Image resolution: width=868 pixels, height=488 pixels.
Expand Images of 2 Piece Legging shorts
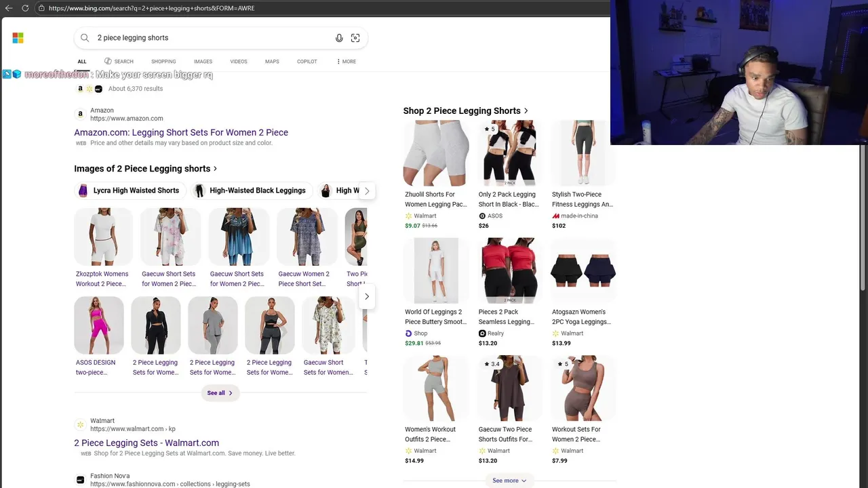pyautogui.click(x=146, y=169)
